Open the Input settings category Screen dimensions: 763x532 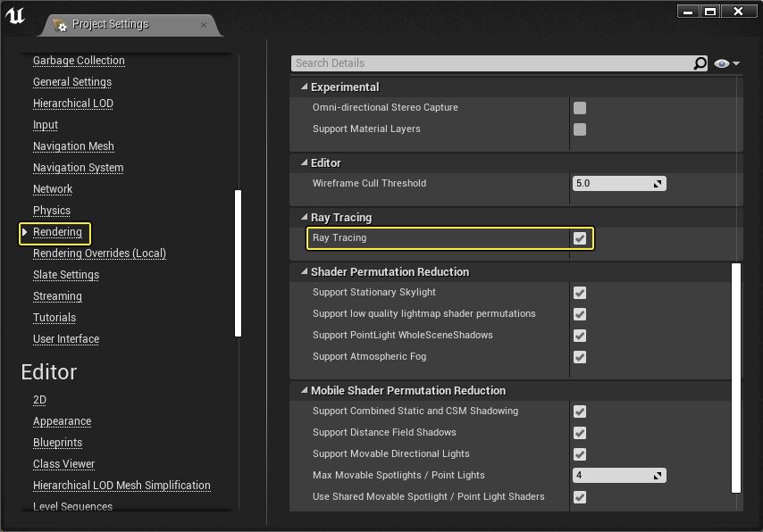[x=45, y=125]
